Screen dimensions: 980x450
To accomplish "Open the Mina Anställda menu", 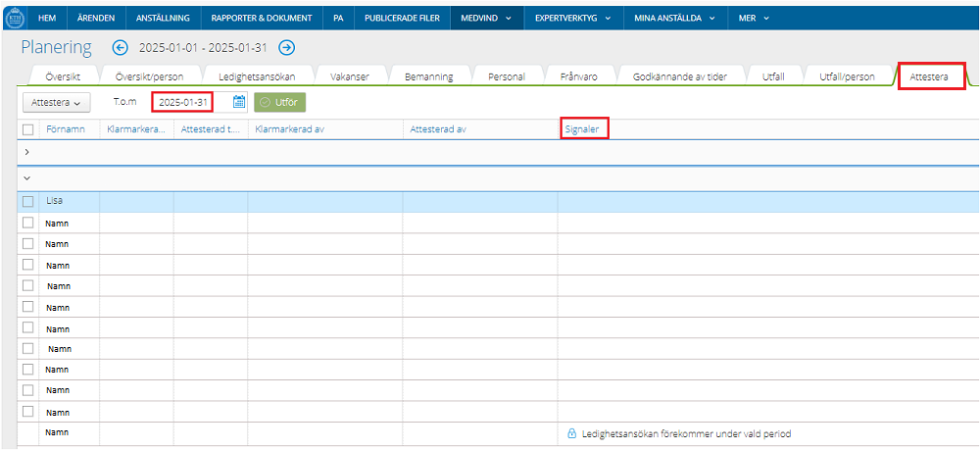I will click(674, 18).
